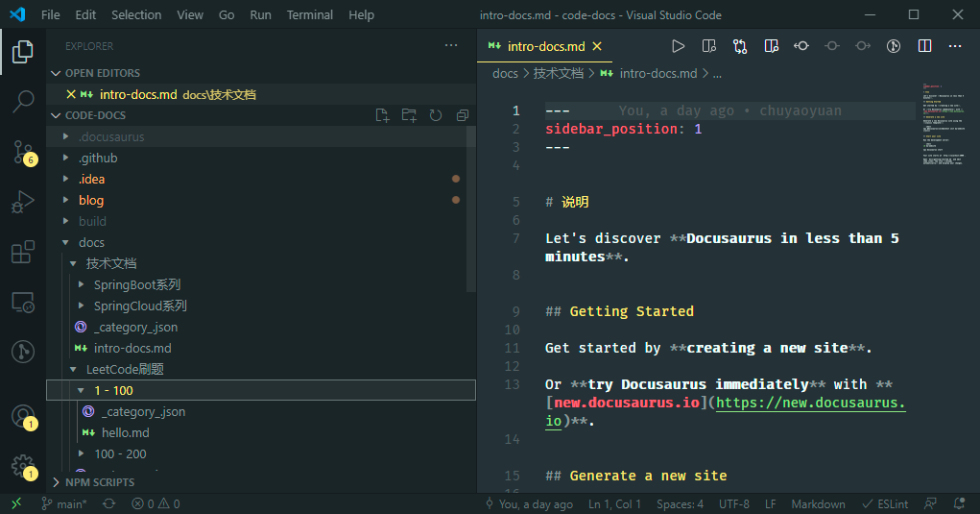Click the main branch indicator in status bar

click(64, 504)
